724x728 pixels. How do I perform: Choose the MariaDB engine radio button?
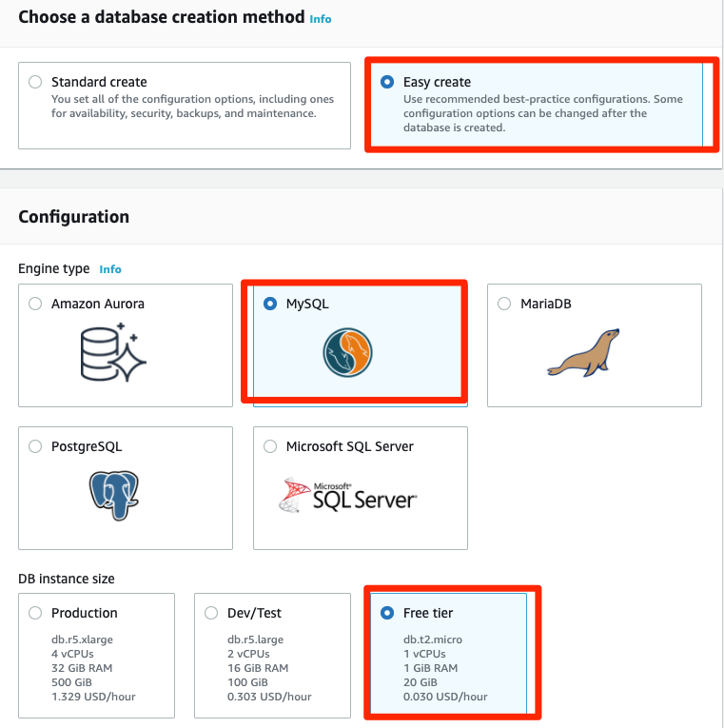tap(504, 304)
